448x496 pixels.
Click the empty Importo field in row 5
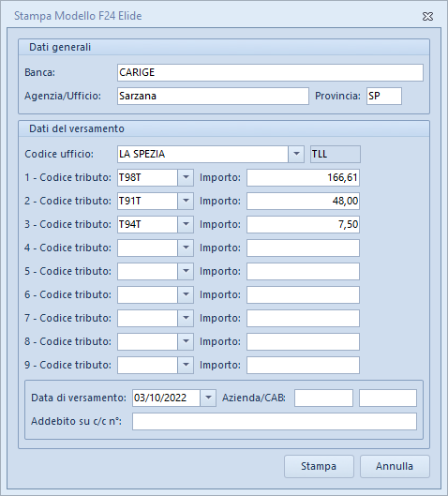pos(303,271)
